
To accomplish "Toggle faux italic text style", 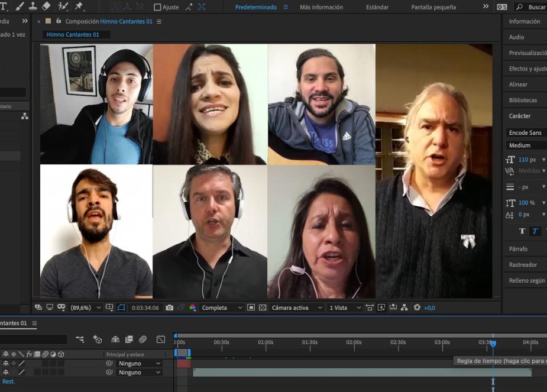I will pos(535,231).
